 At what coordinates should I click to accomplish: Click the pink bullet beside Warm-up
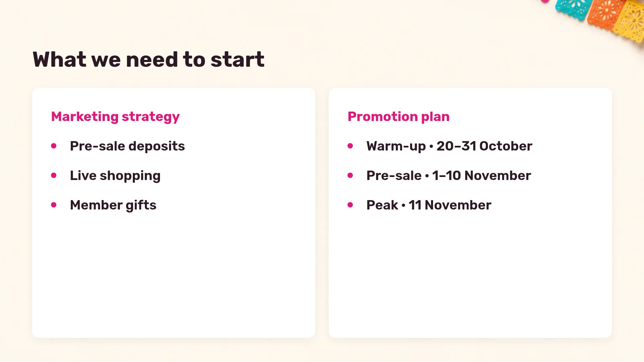[350, 146]
